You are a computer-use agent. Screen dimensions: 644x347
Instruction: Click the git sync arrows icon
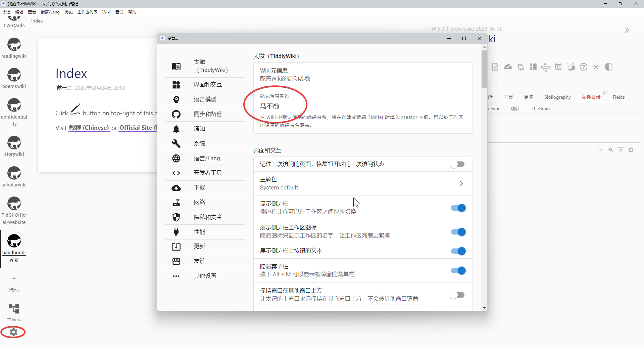521,67
